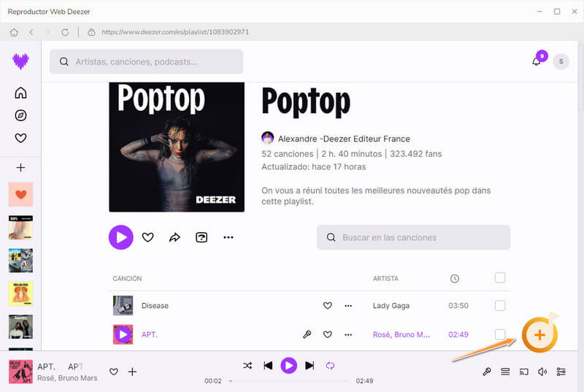Open liked songs orange heart thumbnail

21,194
